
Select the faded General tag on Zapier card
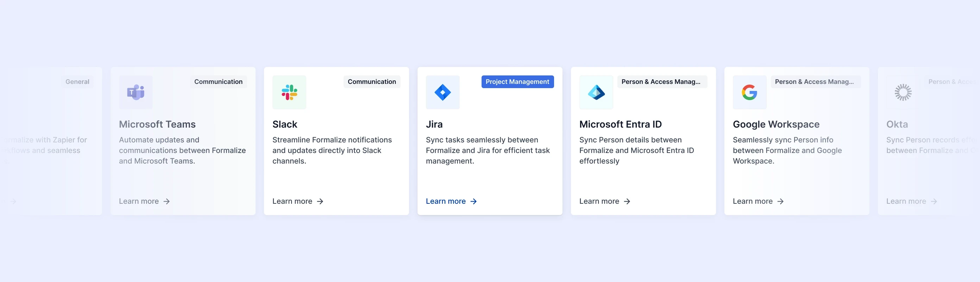point(77,81)
